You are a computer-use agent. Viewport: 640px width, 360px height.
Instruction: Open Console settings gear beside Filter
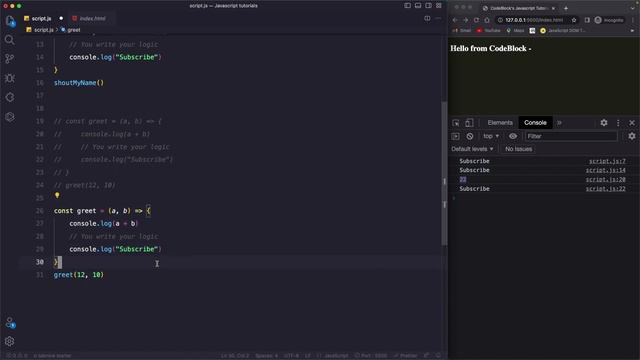[631, 136]
